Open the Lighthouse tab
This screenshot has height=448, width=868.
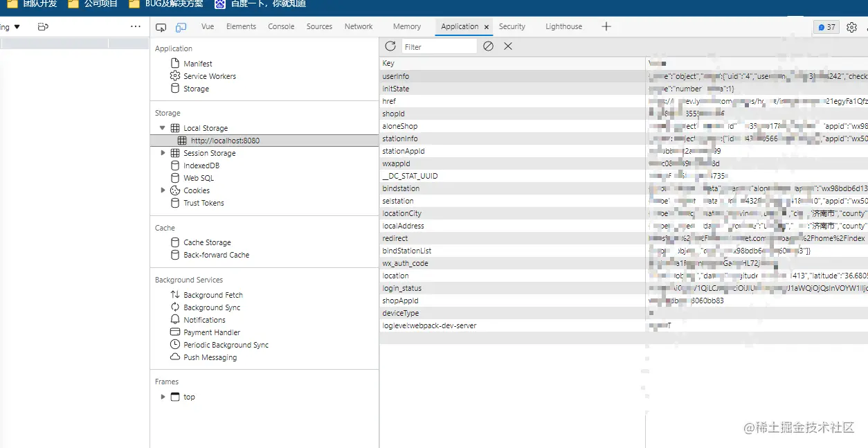click(x=563, y=26)
